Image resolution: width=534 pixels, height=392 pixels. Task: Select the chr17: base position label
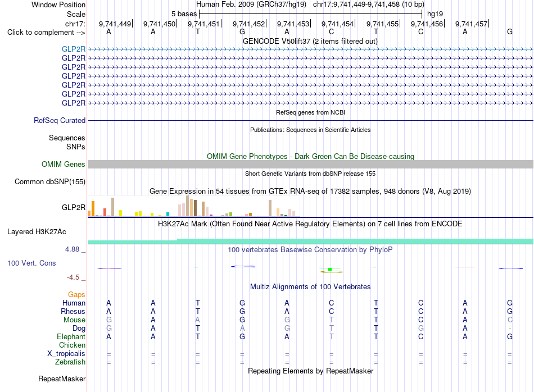[75, 24]
